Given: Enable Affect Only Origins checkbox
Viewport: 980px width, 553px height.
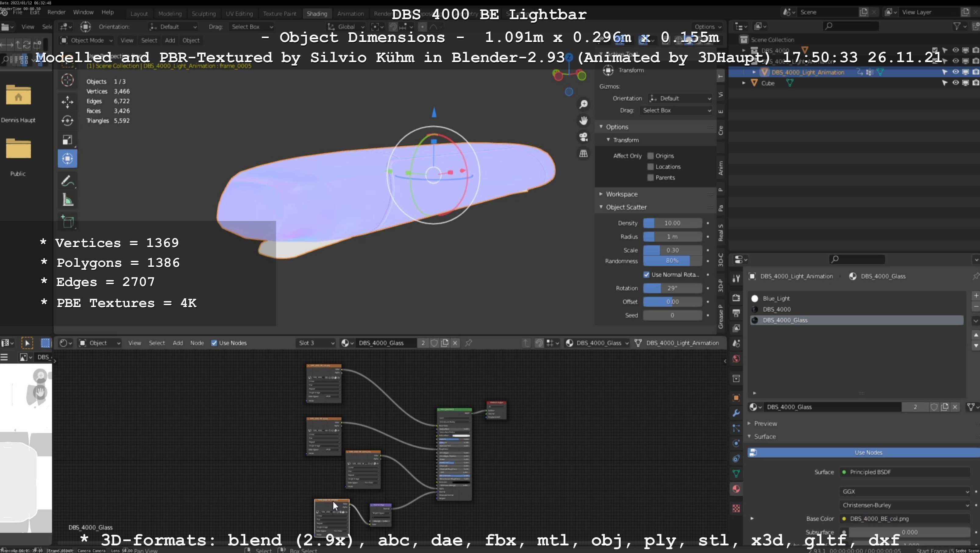Looking at the screenshot, I should [650, 156].
